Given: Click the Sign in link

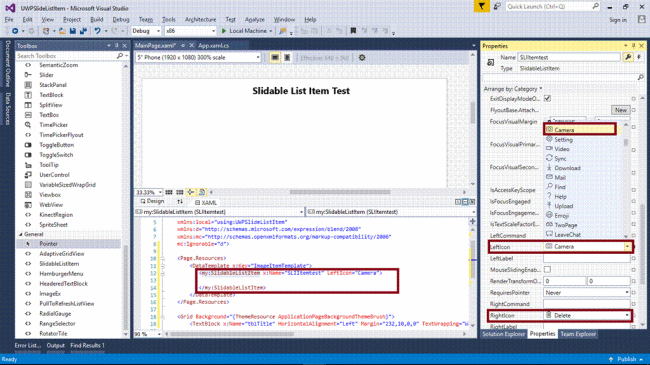Looking at the screenshot, I should tap(618, 20).
